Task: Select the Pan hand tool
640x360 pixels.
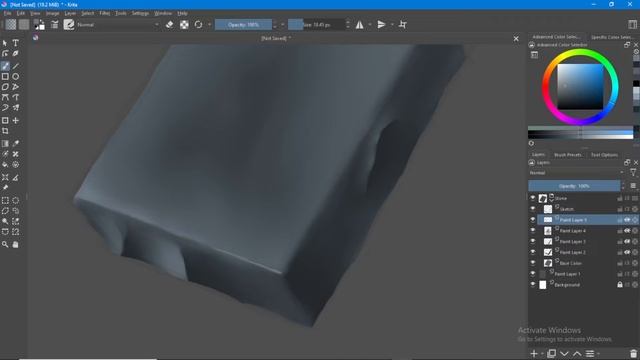Action: click(x=16, y=244)
